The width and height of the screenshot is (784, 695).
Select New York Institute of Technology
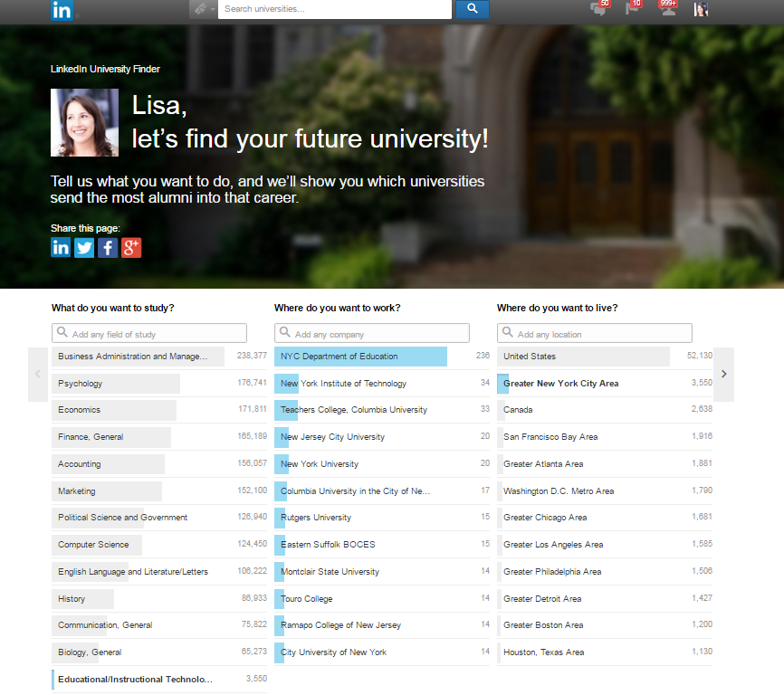(x=382, y=383)
